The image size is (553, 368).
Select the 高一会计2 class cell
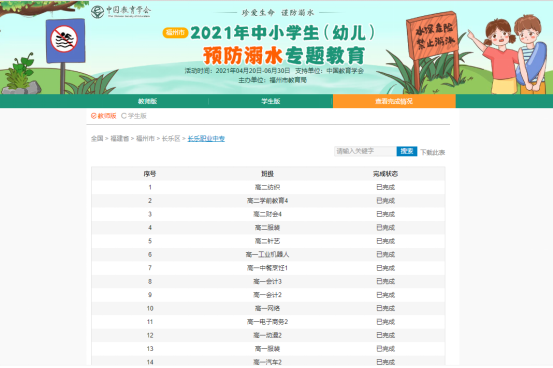click(267, 295)
